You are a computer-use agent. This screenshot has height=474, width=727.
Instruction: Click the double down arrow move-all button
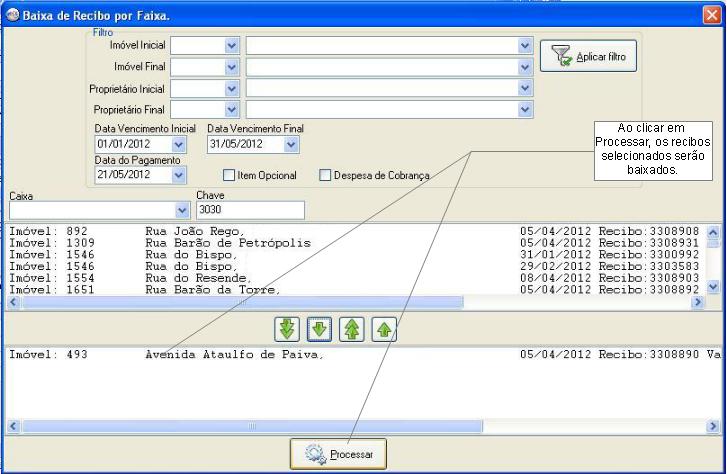(288, 329)
